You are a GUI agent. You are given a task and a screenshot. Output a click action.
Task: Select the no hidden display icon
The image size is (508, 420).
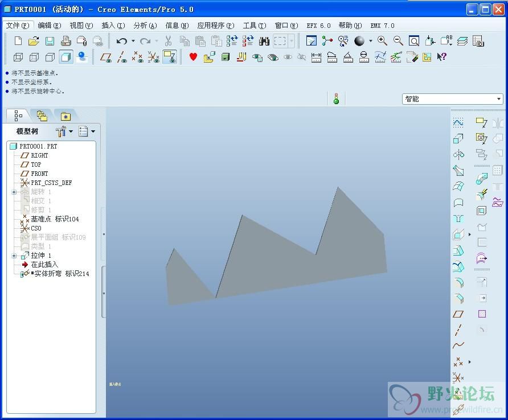[x=50, y=57]
